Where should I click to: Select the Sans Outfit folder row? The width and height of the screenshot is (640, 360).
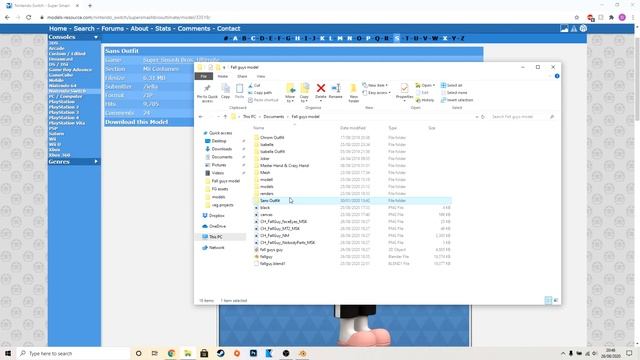(352, 200)
